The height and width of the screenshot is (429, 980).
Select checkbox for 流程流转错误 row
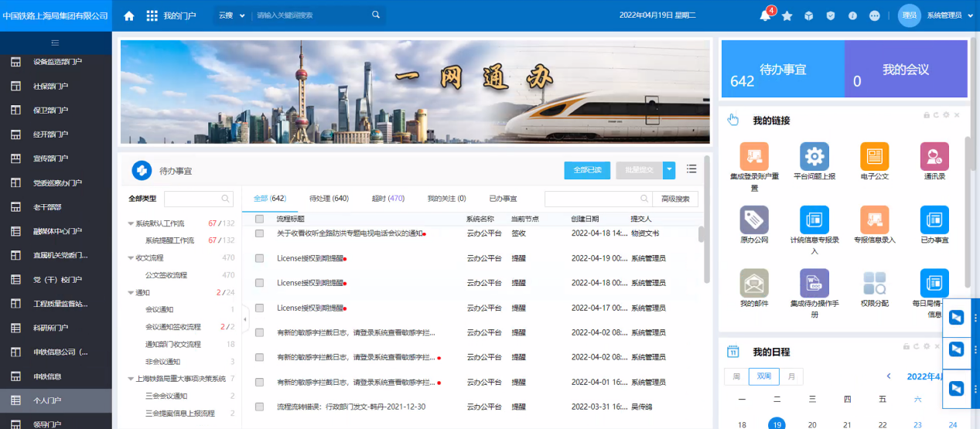coord(259,407)
